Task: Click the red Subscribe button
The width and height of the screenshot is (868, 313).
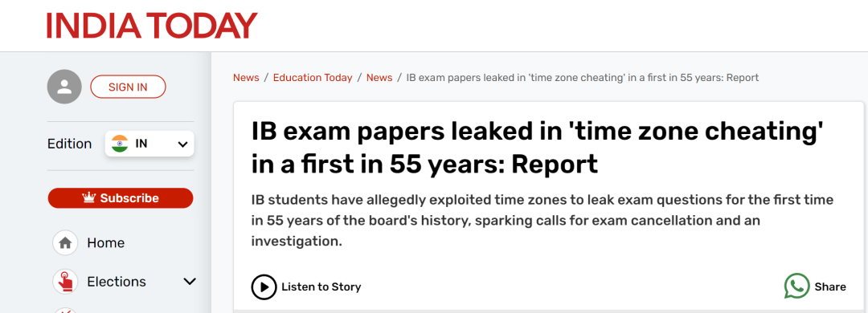Action: 121,198
